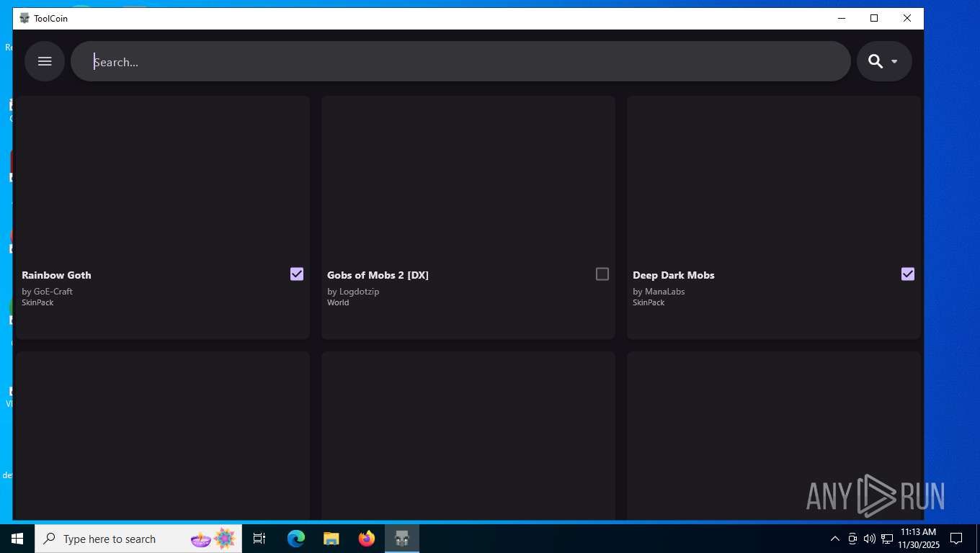The height and width of the screenshot is (553, 980).
Task: Open the taskbar clock showing 11:13 AM
Action: pyautogui.click(x=918, y=539)
